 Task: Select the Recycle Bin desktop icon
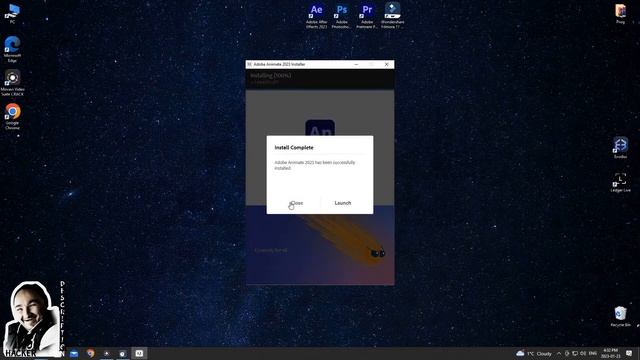point(620,316)
